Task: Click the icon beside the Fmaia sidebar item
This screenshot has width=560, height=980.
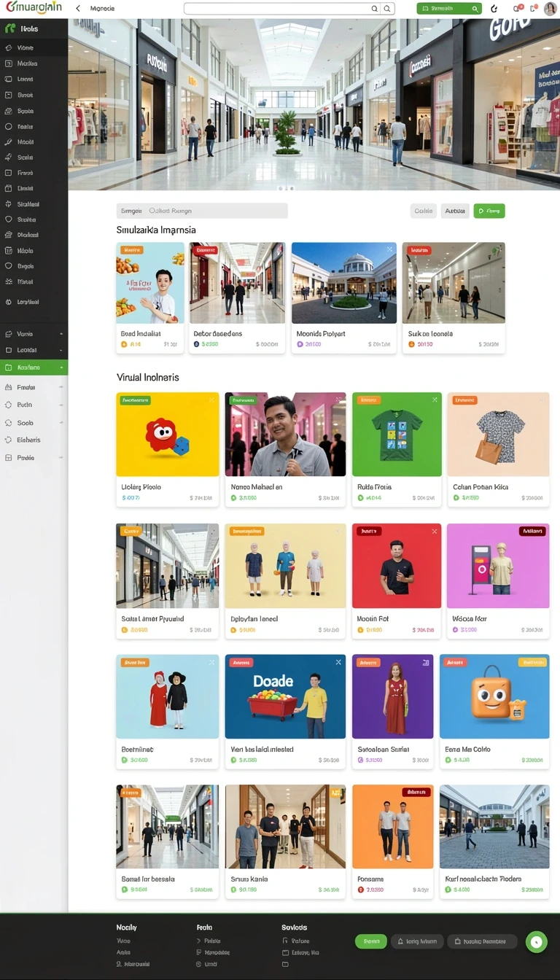Action: (9, 387)
